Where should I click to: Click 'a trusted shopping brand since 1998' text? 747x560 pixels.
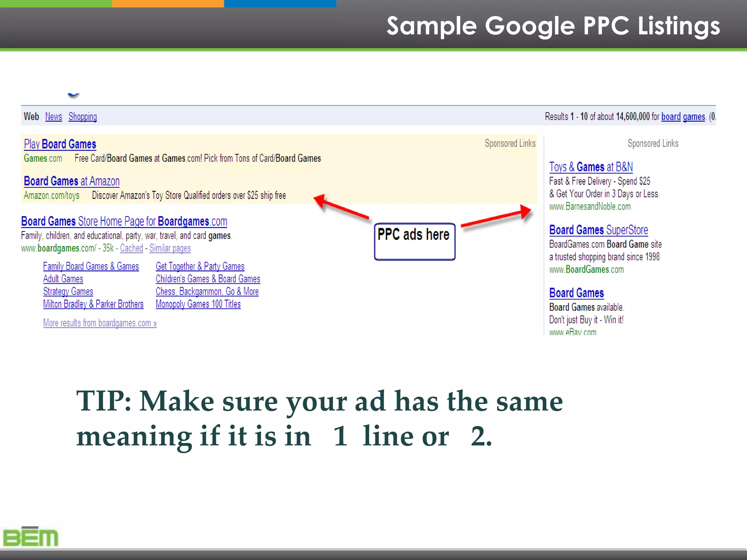click(x=604, y=257)
